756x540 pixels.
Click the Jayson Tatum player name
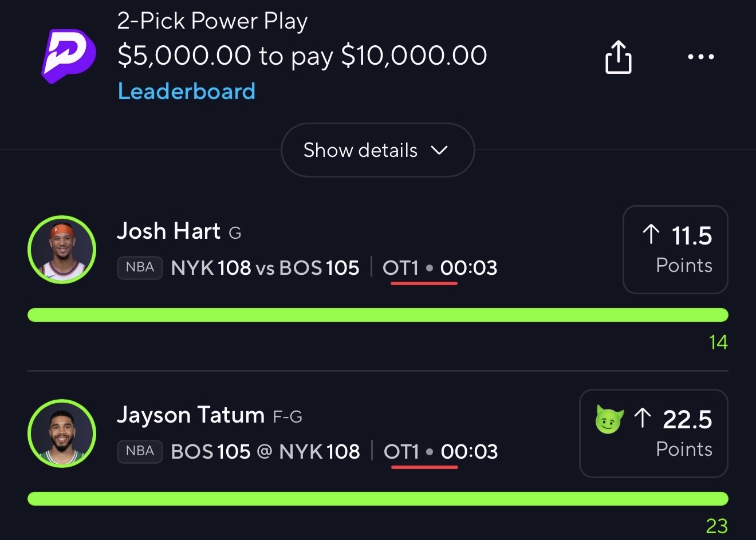pyautogui.click(x=191, y=415)
